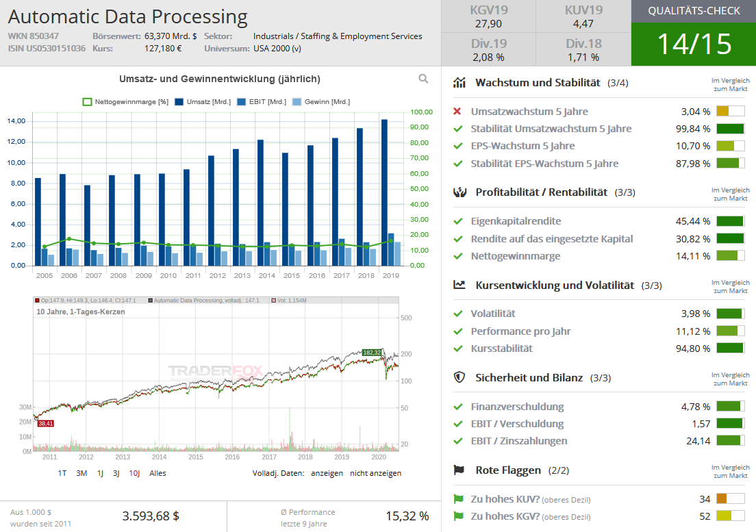The width and height of the screenshot is (756, 532).
Task: Click the WKN 850347 text
Action: coord(34,36)
